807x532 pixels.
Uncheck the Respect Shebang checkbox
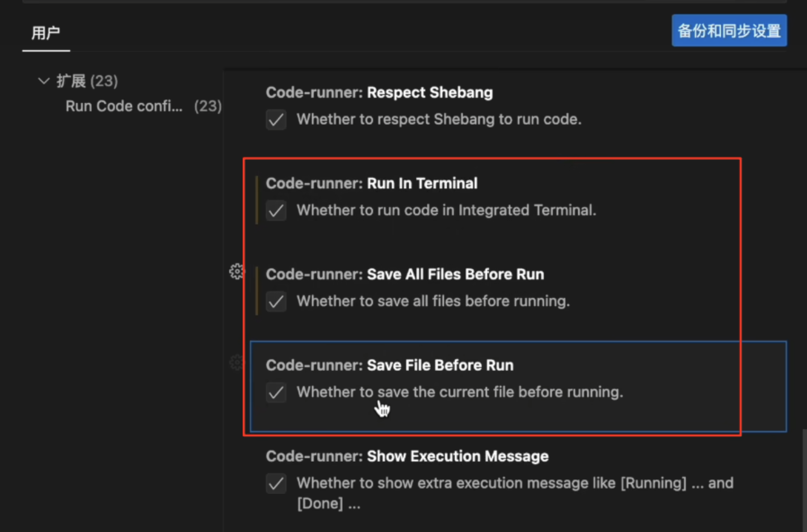tap(276, 120)
